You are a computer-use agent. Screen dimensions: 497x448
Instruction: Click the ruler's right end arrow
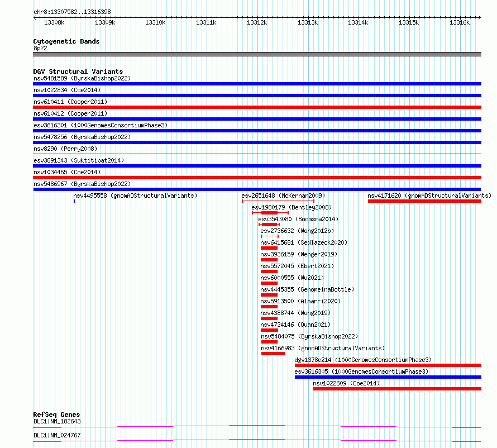480,17
